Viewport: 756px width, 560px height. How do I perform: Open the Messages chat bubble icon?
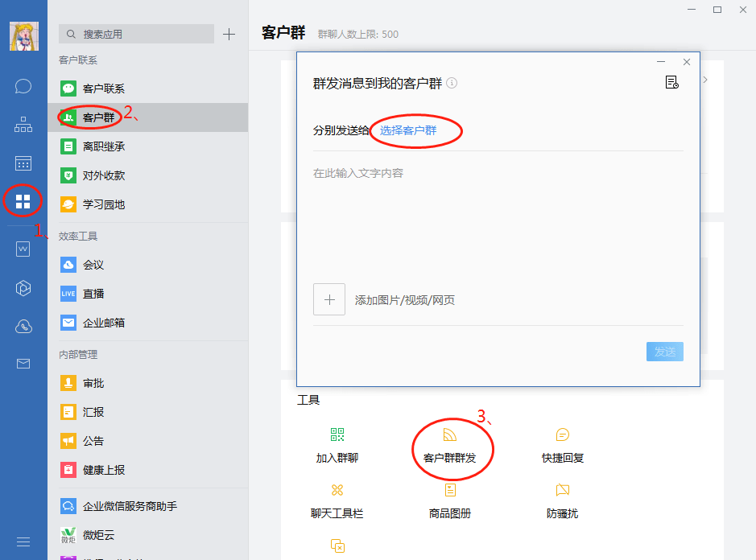coord(23,86)
